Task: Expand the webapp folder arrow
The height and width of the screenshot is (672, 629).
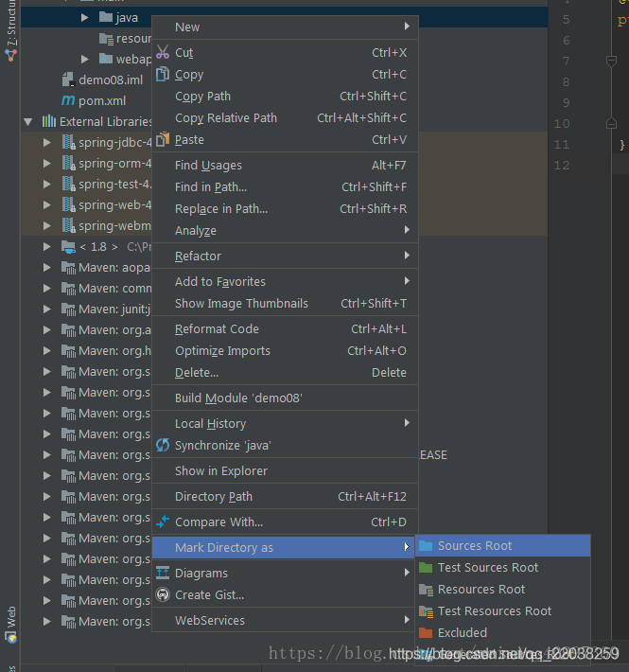Action: pyautogui.click(x=85, y=59)
